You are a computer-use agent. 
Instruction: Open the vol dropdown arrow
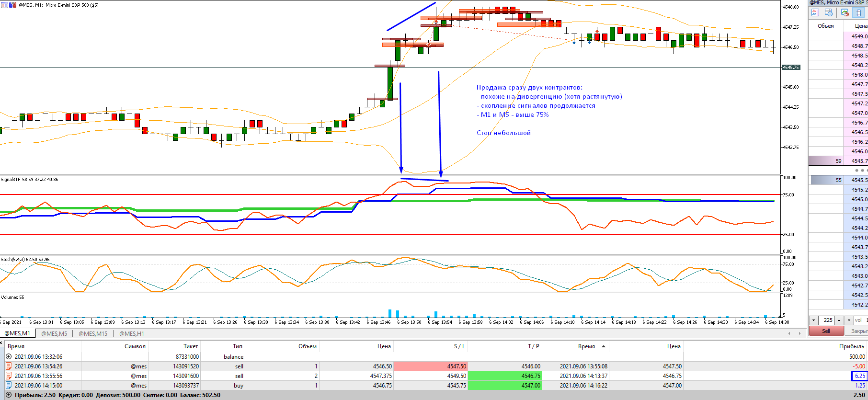pyautogui.click(x=849, y=320)
